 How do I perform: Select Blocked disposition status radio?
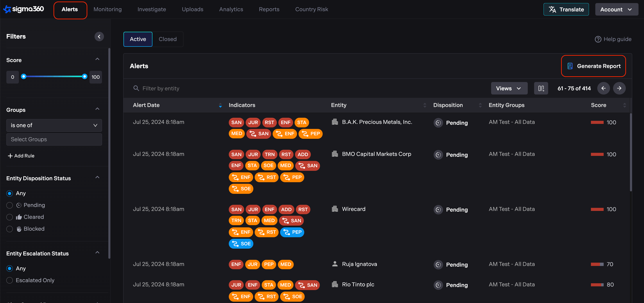(9, 229)
